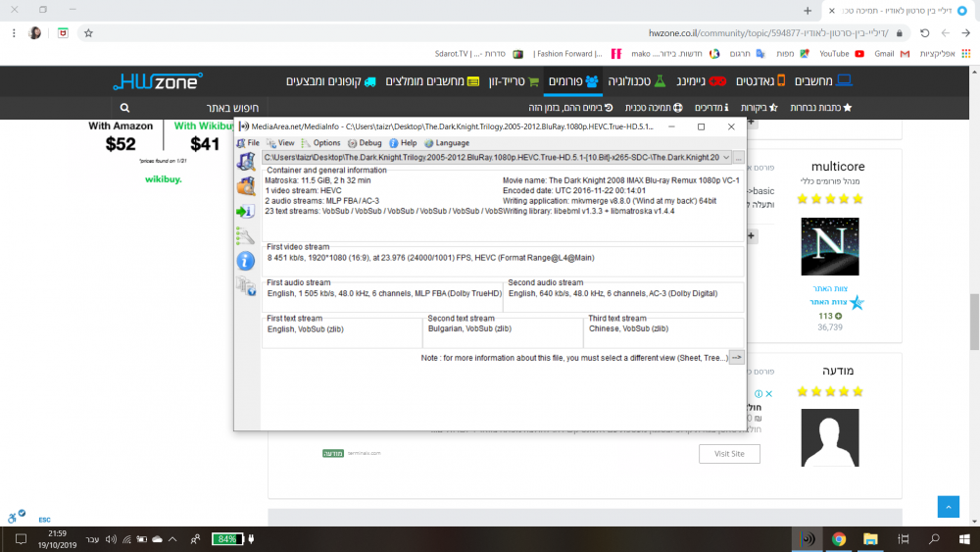Click the Chrome reload icon
The image size is (980, 552).
924,33
